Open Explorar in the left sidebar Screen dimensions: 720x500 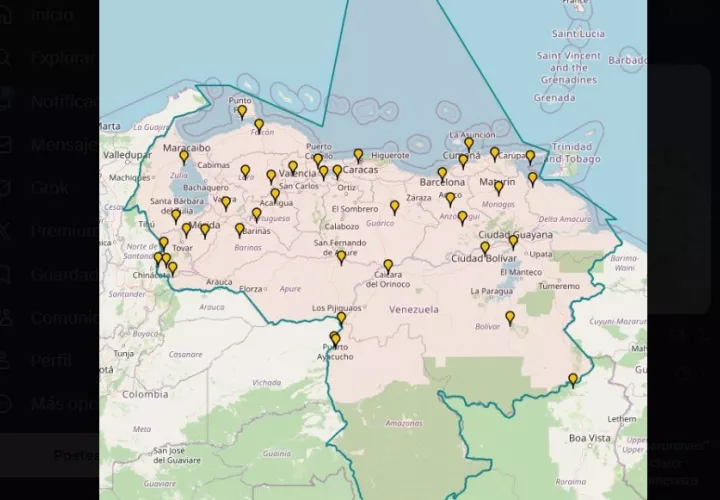click(62, 58)
